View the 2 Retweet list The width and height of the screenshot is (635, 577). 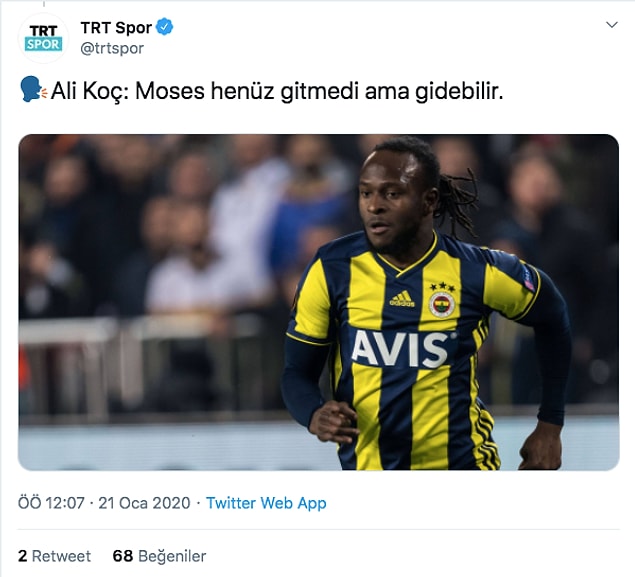[54, 556]
